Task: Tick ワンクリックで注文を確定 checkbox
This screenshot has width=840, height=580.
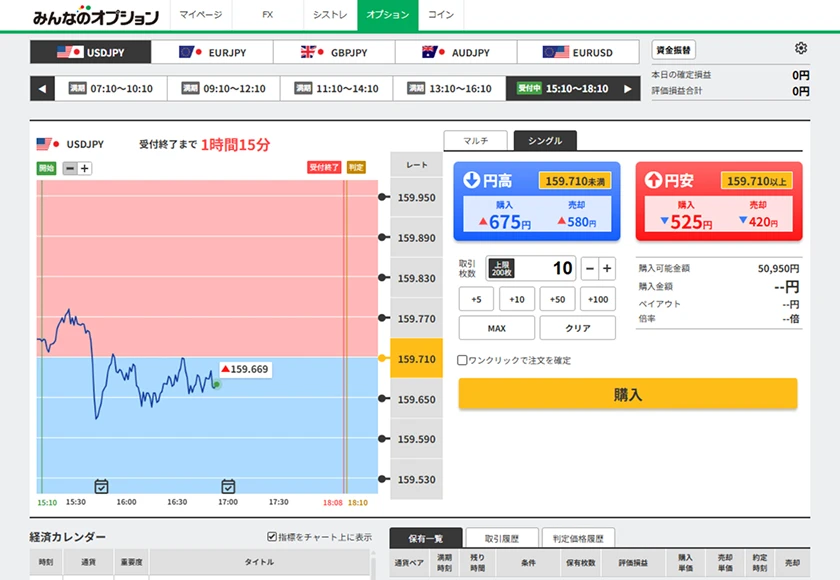Action: pyautogui.click(x=462, y=360)
